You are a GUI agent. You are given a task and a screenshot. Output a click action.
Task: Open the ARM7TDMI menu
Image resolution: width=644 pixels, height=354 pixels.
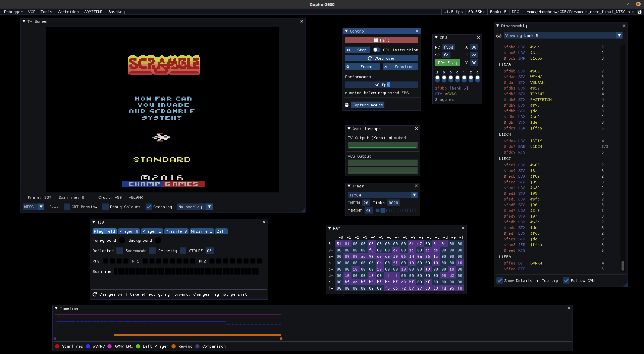[x=93, y=12]
